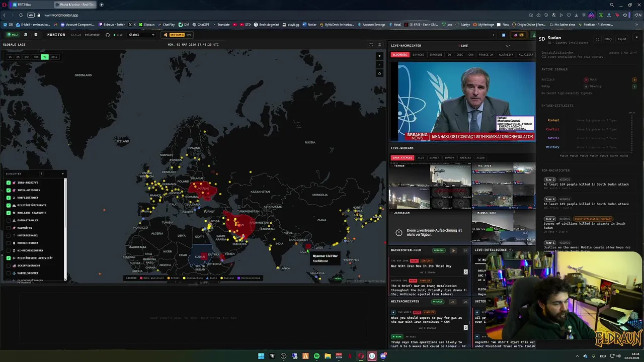Toggle the Nukleare Standorte layer checkbox
The image size is (644, 362).
pyautogui.click(x=9, y=213)
